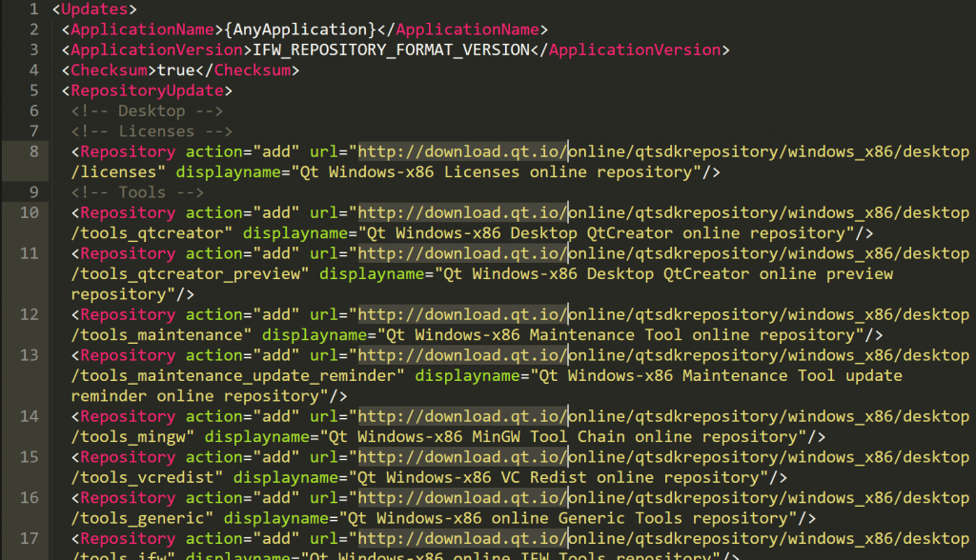Viewport: 976px width, 560px height.
Task: Click line number 1 in the gutter
Action: point(33,10)
